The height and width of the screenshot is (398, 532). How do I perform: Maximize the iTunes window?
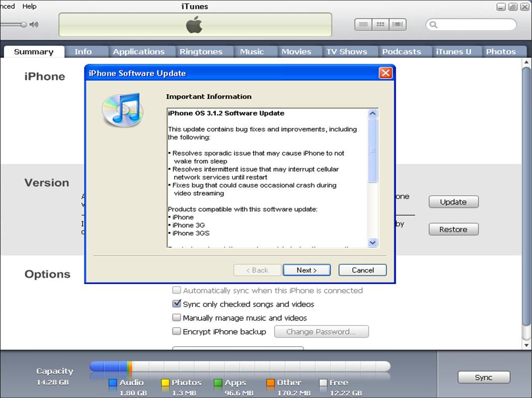click(x=513, y=7)
